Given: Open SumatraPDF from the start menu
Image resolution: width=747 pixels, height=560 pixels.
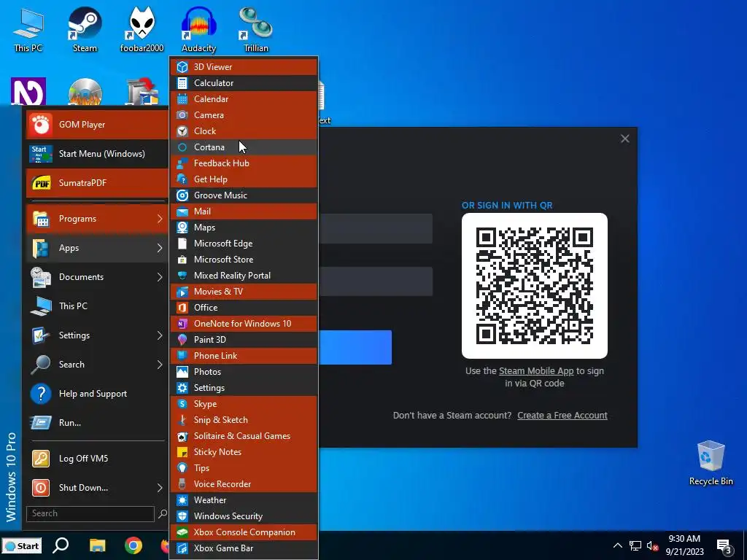Looking at the screenshot, I should tap(97, 182).
